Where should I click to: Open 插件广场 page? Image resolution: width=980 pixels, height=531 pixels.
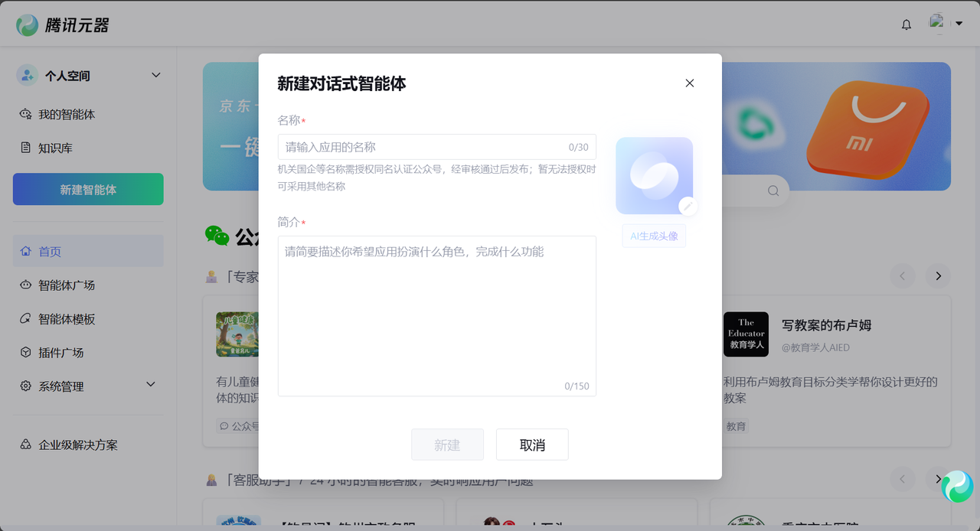pyautogui.click(x=60, y=353)
